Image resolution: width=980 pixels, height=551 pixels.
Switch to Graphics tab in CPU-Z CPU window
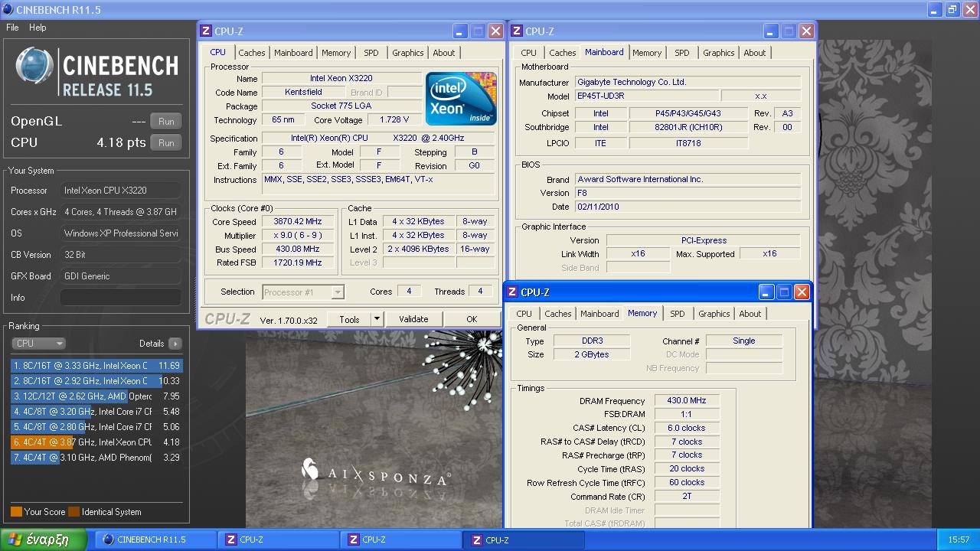[408, 53]
